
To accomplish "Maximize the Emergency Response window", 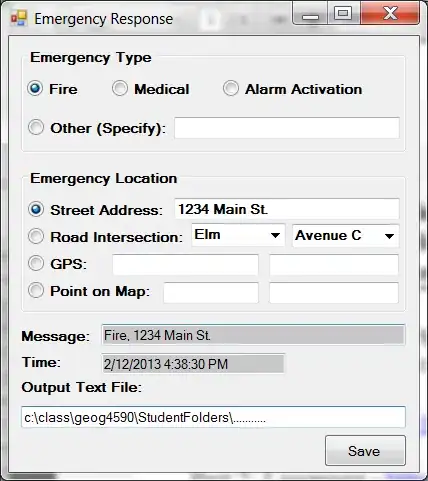I will (x=344, y=13).
